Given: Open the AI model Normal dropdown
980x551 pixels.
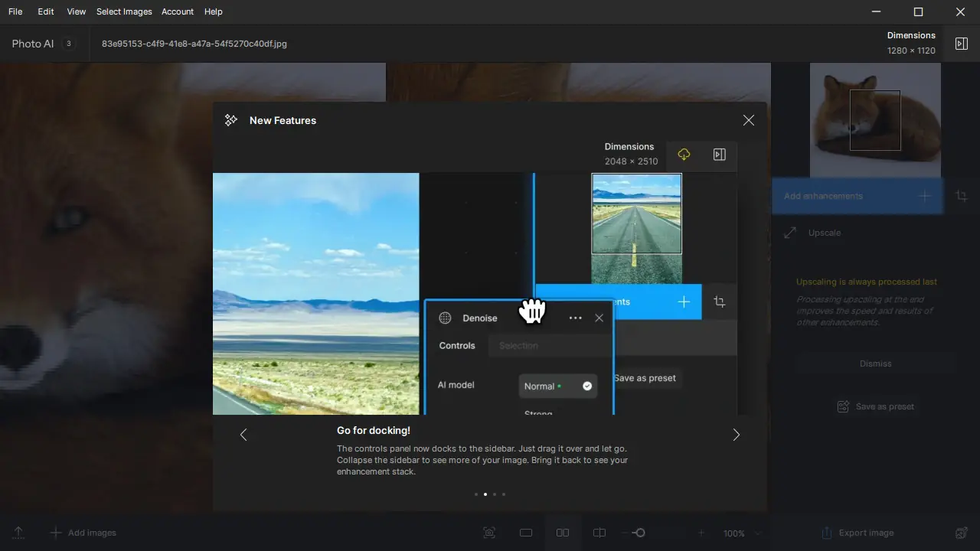Looking at the screenshot, I should 558,386.
